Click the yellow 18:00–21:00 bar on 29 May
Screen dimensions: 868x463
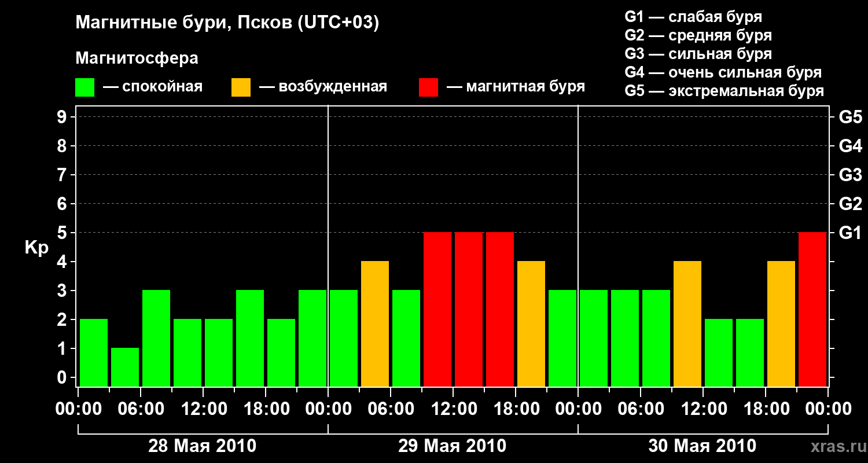pos(531,324)
